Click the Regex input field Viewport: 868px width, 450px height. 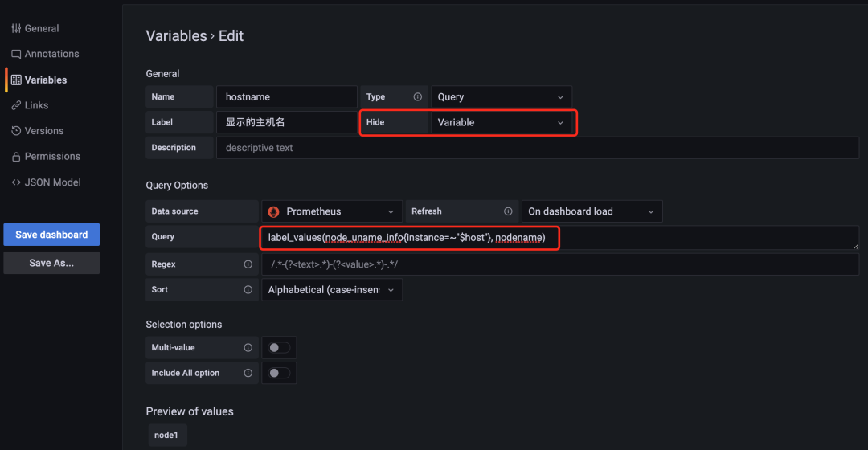[x=560, y=264]
